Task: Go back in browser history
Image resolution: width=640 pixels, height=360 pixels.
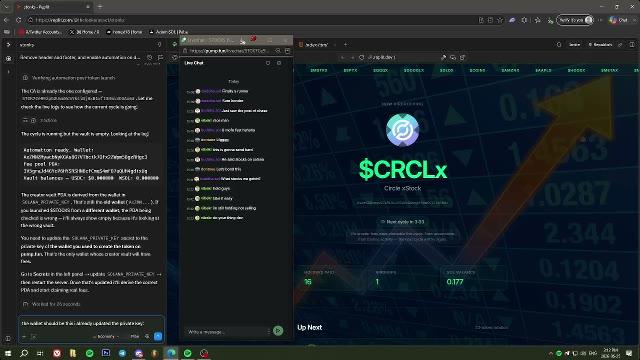Action: [x=7, y=20]
